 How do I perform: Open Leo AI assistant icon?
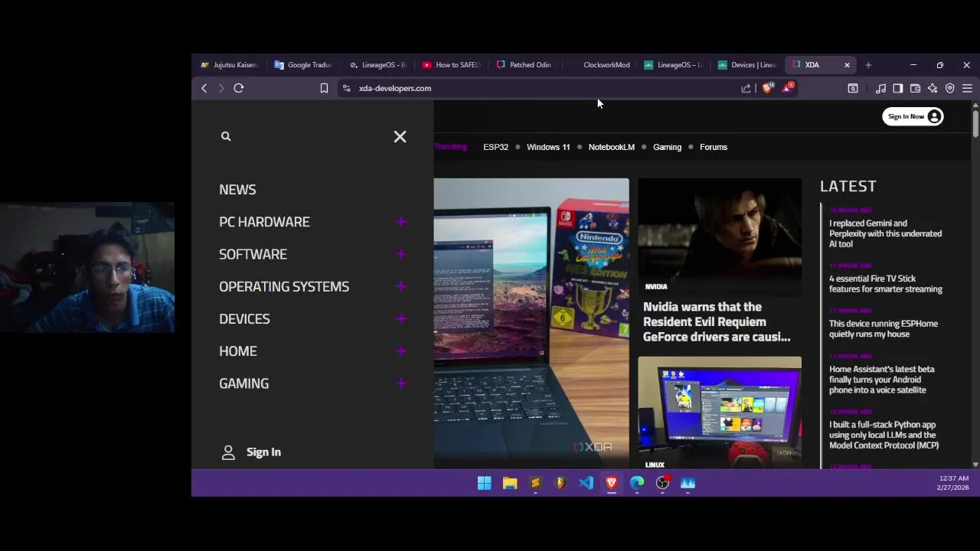933,88
